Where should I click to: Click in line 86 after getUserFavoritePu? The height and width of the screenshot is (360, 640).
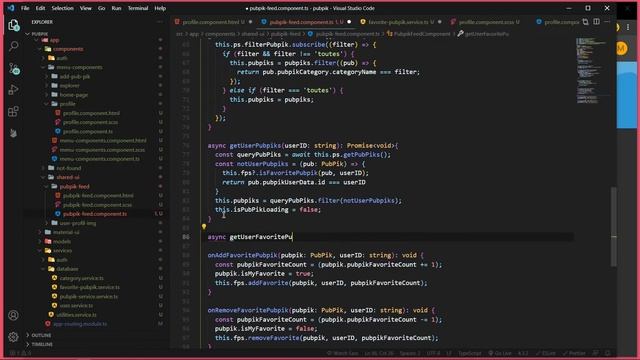coord(293,237)
